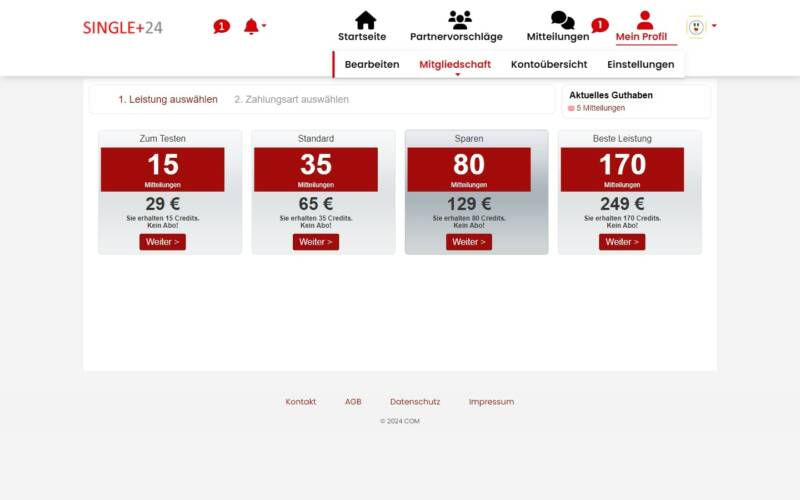Click Weiter under Zum Testen package
Image resolution: width=800 pixels, height=500 pixels.
coord(162,242)
